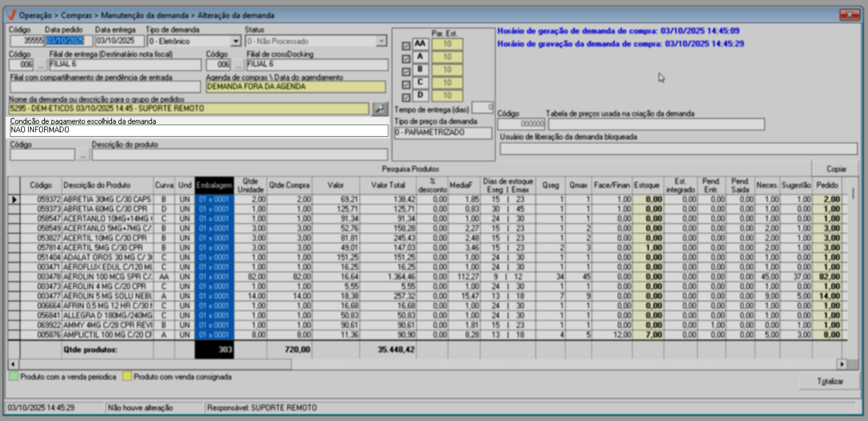The height and width of the screenshot is (421, 868).
Task: Click the Valor Total column header
Action: coord(388,185)
